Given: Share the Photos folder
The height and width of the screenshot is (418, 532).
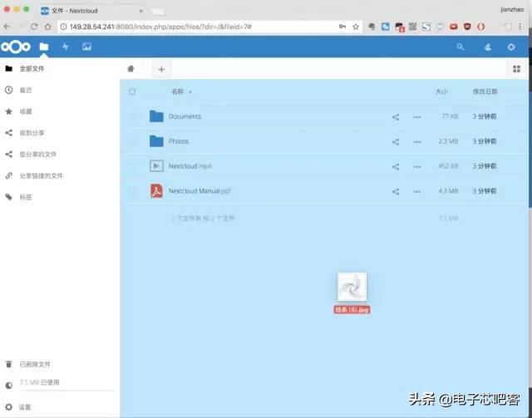Looking at the screenshot, I should point(396,142).
